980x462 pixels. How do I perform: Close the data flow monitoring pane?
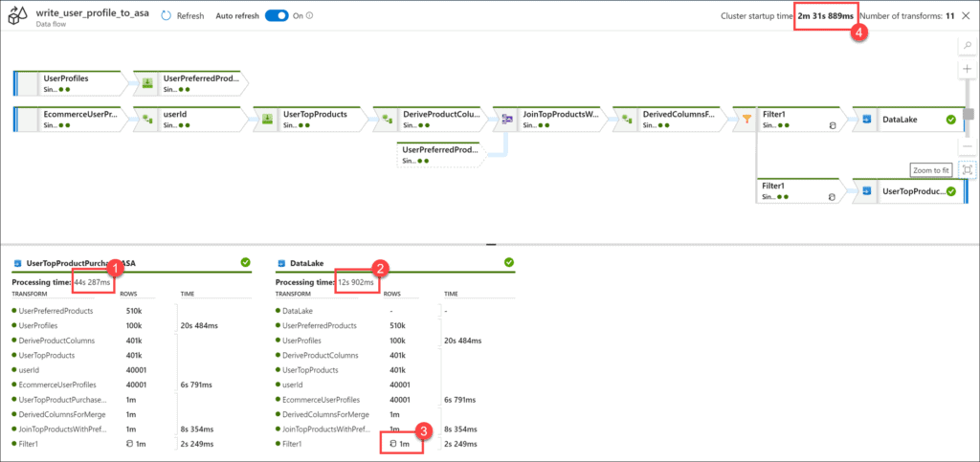click(964, 16)
